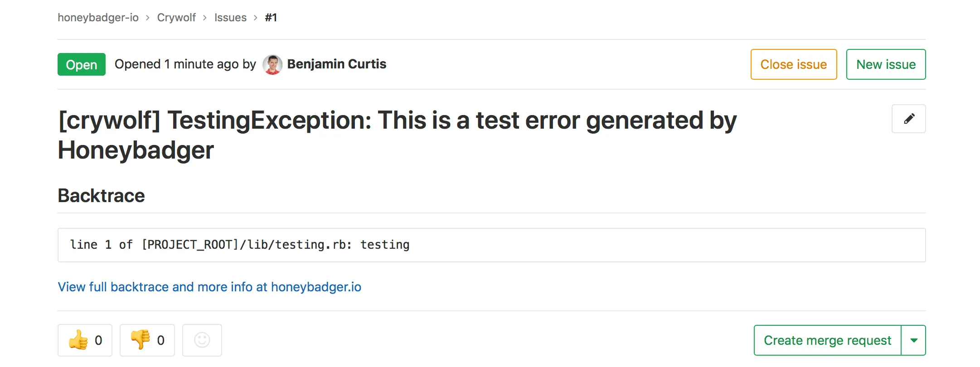
Task: Expand the breadcrumb chevron after Crywolf
Action: pos(205,18)
